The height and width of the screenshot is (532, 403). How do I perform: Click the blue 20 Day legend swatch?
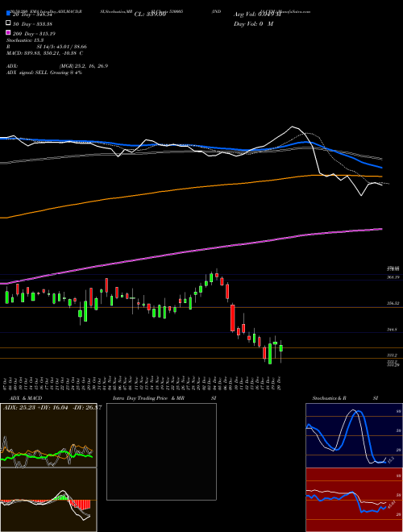[x=9, y=14]
